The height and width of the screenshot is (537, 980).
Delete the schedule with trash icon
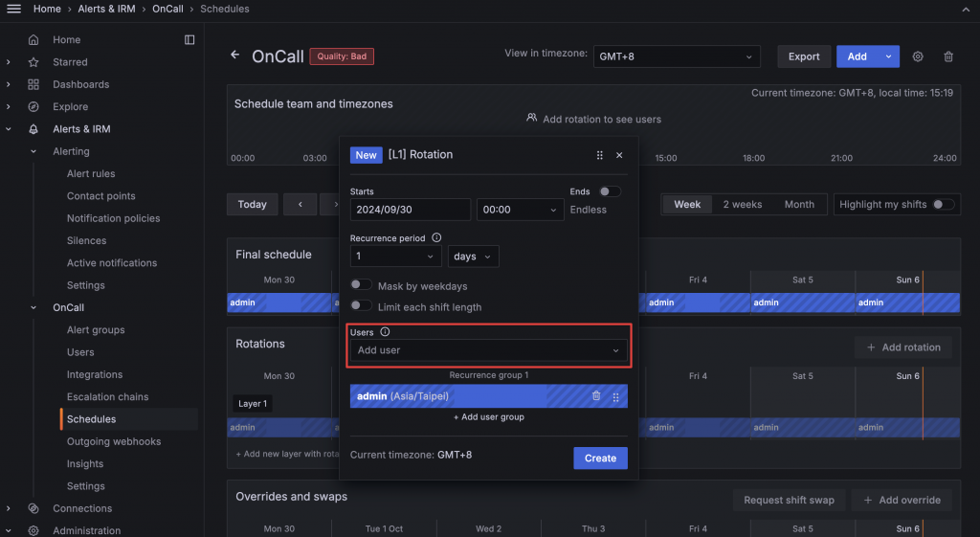(x=948, y=56)
